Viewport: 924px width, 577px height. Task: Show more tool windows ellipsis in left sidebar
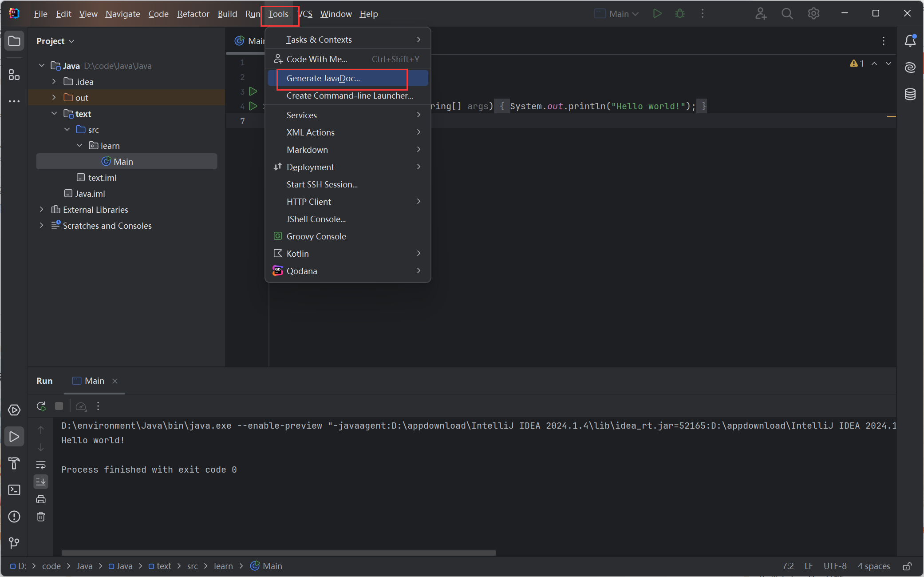(x=14, y=101)
